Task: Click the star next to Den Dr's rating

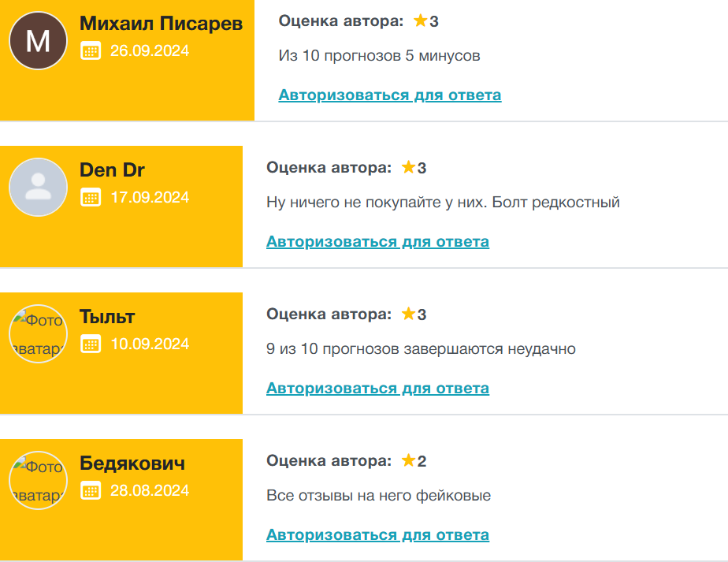Action: point(409,167)
